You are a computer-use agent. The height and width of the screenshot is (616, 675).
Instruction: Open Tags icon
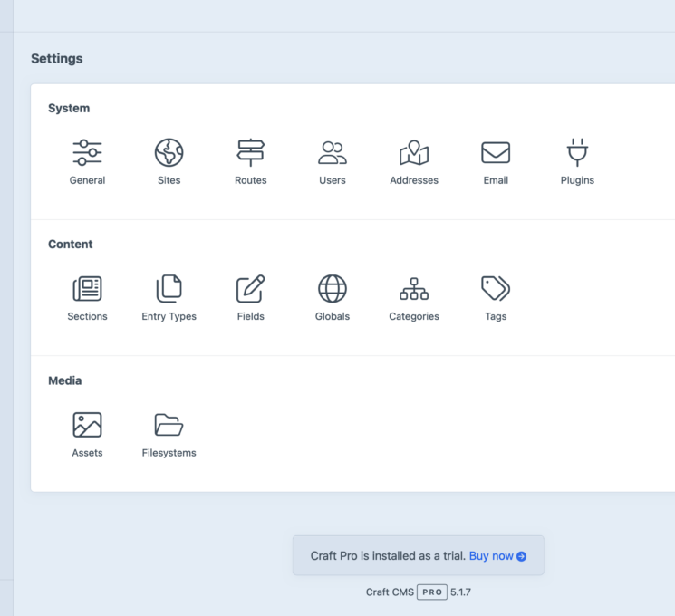(x=496, y=288)
